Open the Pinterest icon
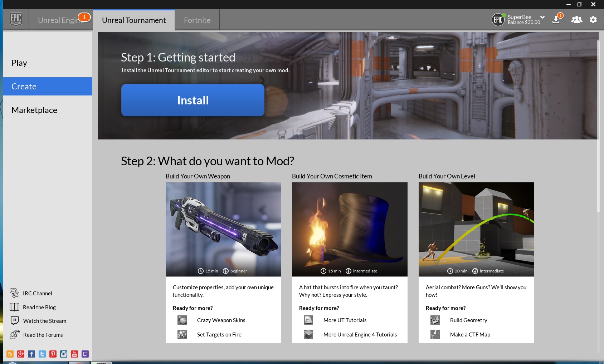Viewport: 604px width, 364px height. pyautogui.click(x=53, y=354)
